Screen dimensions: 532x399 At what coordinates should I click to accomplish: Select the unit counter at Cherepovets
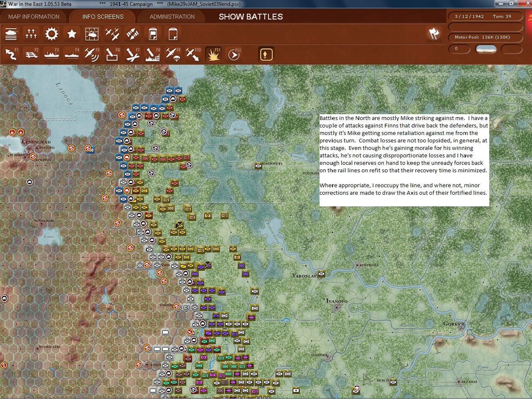pos(259,166)
